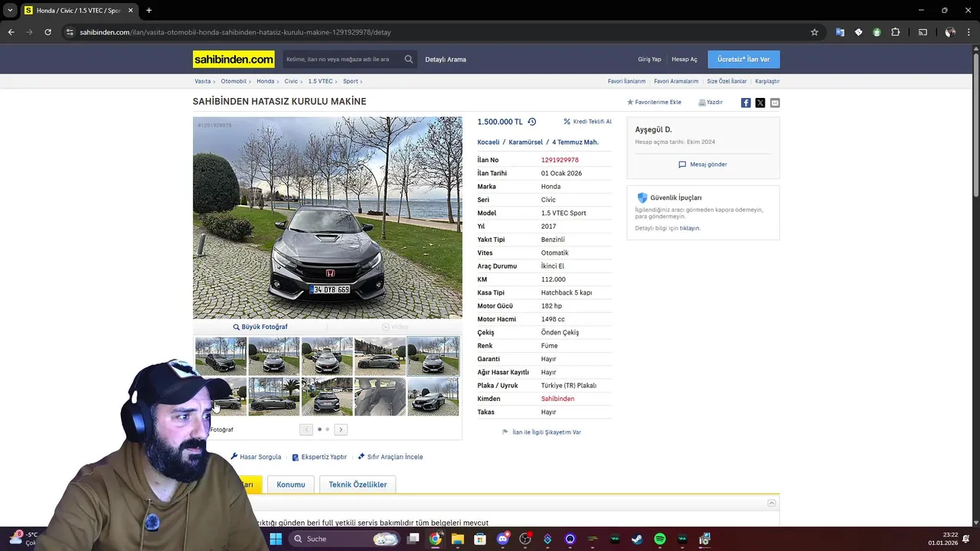
Task: Click Mesaj gönder button
Action: (703, 165)
